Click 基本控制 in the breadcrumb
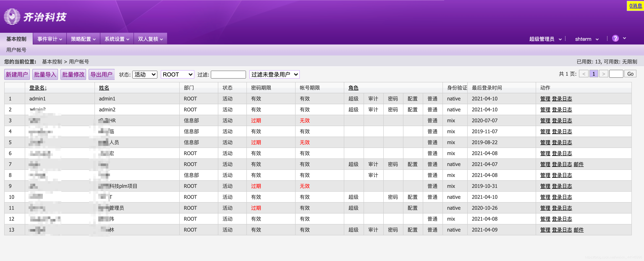Viewport: 644px width, 261px height. coord(52,62)
